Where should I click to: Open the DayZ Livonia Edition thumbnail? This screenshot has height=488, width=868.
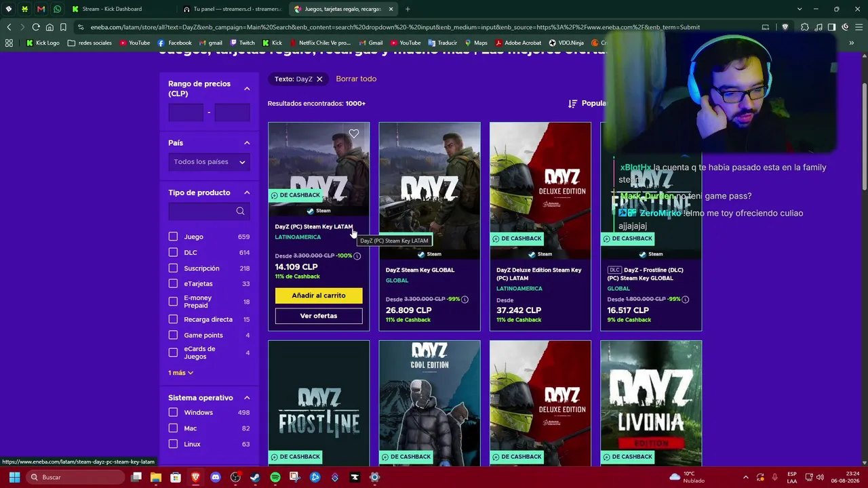[x=651, y=403]
